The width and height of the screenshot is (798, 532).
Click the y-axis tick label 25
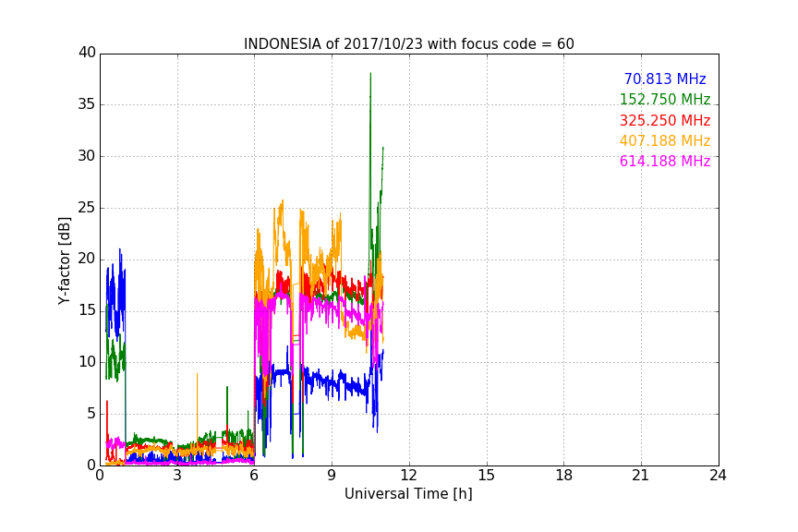87,208
